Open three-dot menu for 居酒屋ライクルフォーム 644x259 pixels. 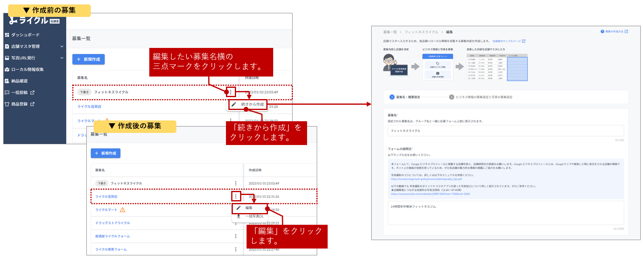[x=236, y=236]
